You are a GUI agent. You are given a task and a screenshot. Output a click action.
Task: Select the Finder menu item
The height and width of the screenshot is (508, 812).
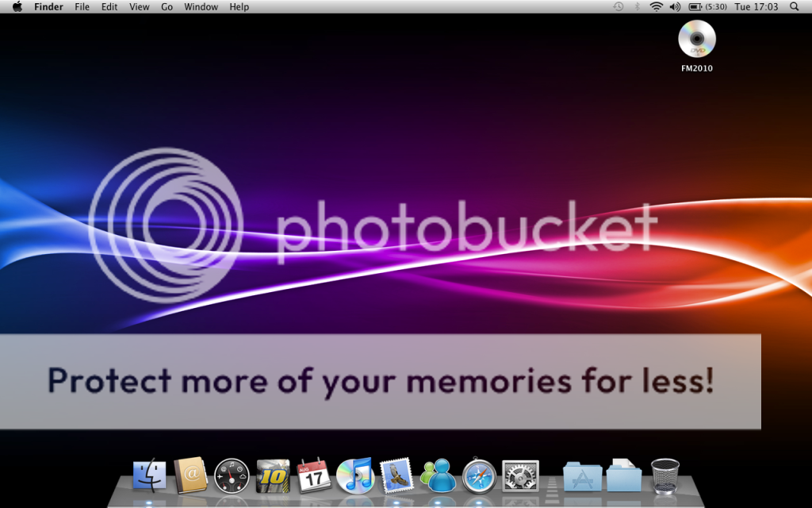[48, 6]
